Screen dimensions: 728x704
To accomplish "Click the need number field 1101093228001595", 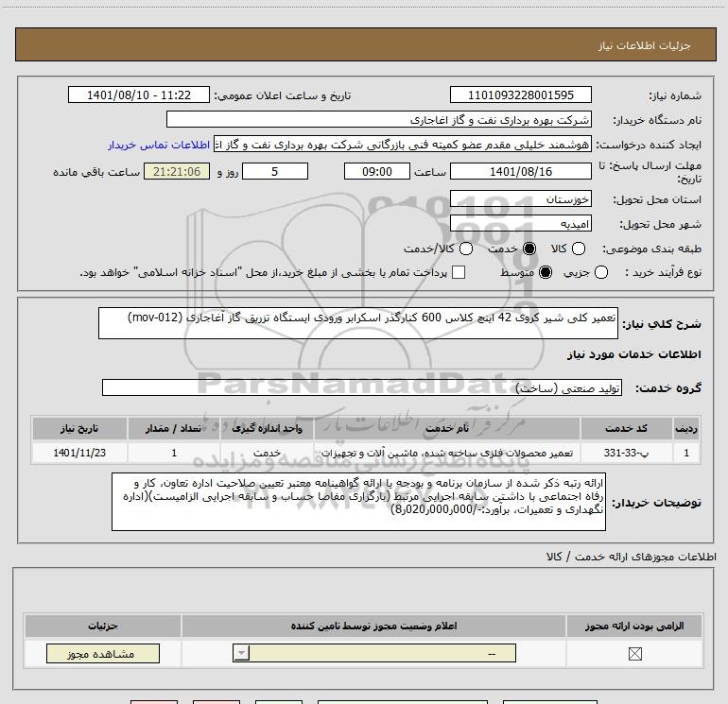I will (520, 94).
